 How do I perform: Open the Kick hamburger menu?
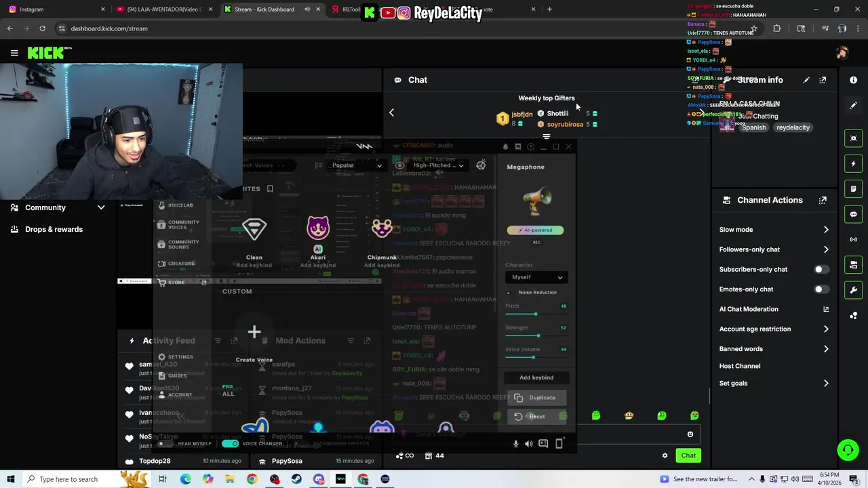14,53
